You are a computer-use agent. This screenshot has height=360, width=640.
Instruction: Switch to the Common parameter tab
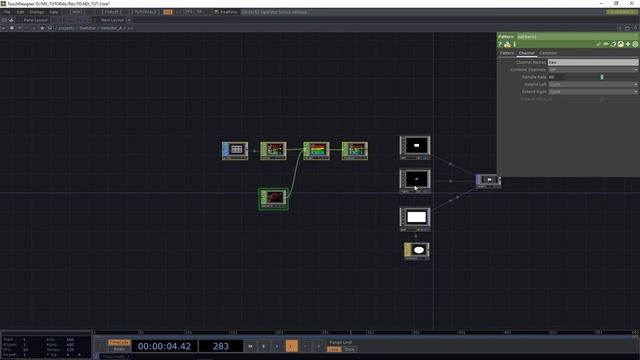pos(548,53)
